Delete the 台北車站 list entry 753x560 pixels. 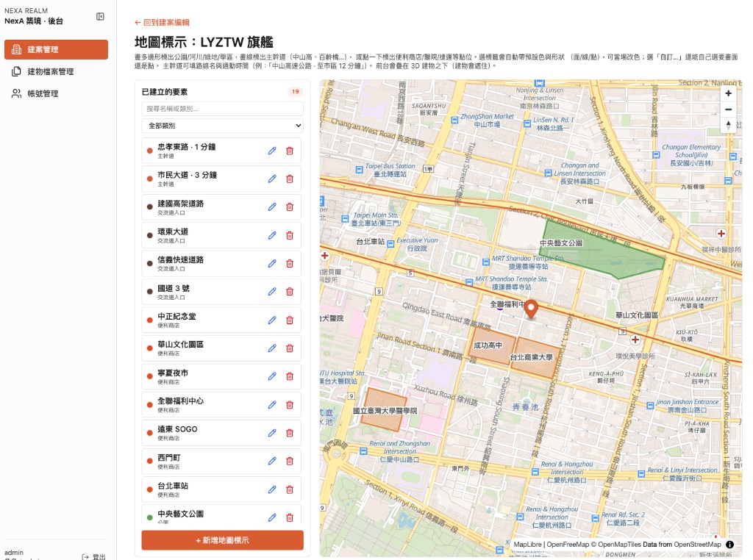click(290, 489)
